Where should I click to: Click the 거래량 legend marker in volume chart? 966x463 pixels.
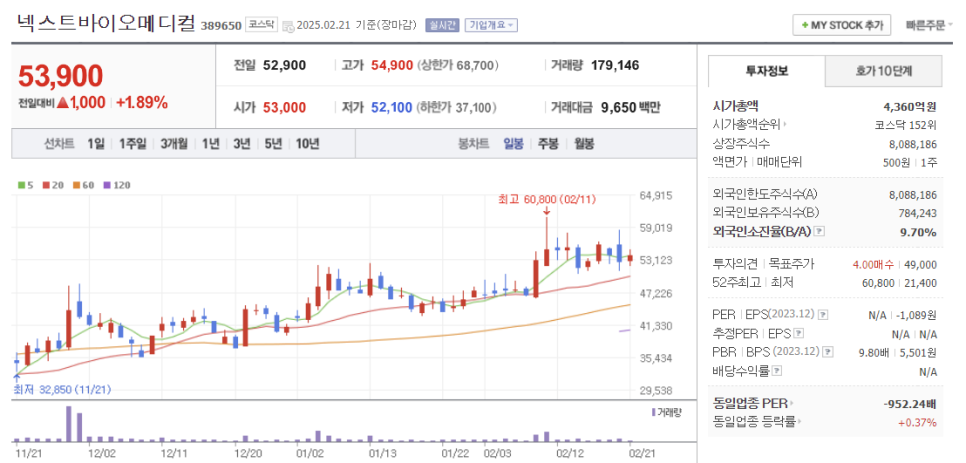pos(654,412)
